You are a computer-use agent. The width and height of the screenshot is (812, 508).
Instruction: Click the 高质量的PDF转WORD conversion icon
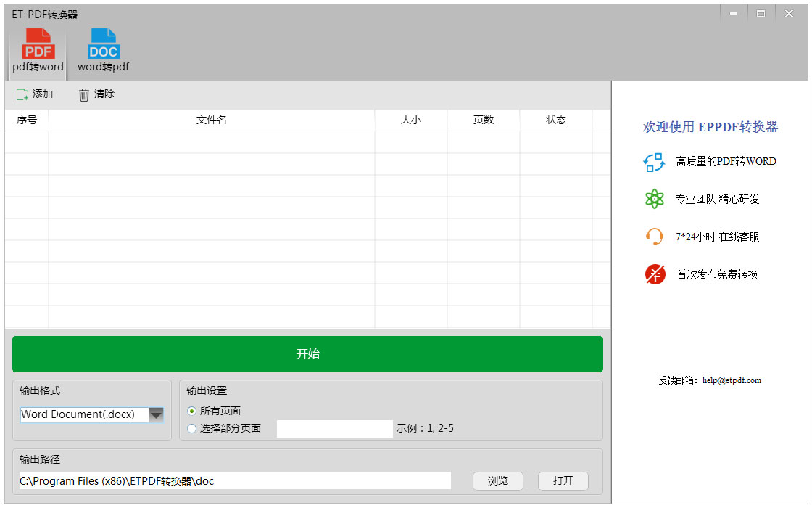click(x=654, y=162)
